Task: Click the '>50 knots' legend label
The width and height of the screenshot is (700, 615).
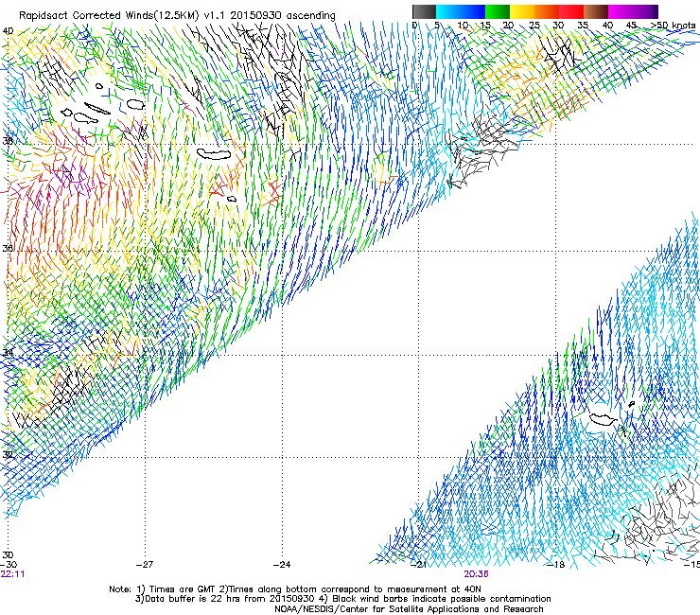Action: click(673, 25)
